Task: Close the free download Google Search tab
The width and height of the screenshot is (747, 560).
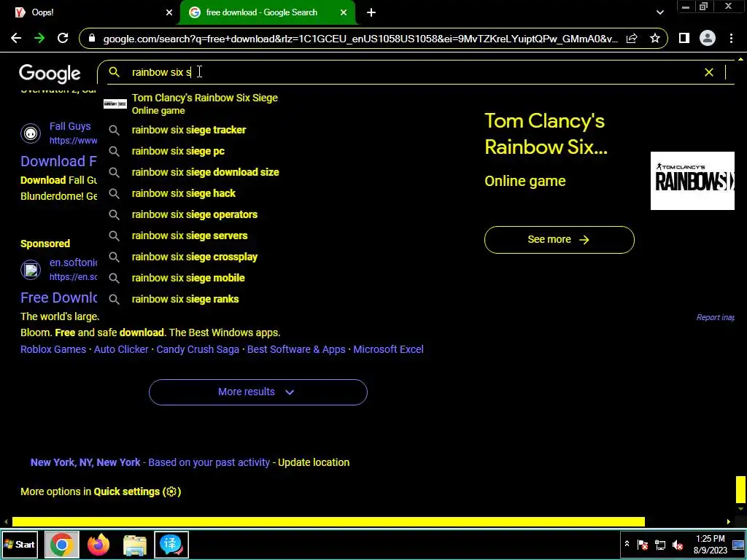Action: 344,13
